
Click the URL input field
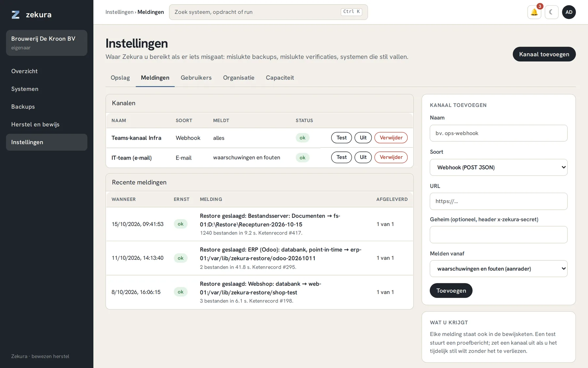coord(498,201)
